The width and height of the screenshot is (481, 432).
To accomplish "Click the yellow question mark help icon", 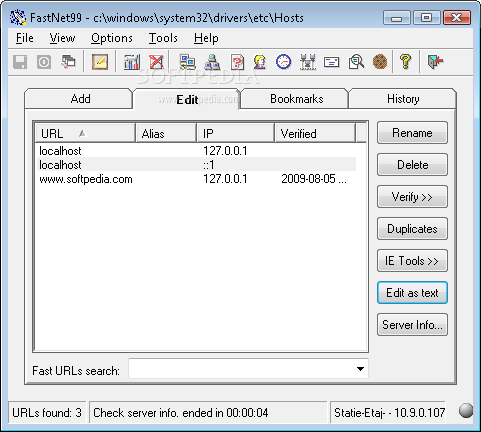I will click(405, 62).
